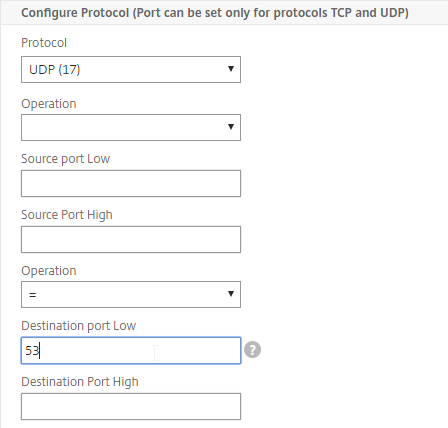Click the Destination port Low label

[x=79, y=326]
